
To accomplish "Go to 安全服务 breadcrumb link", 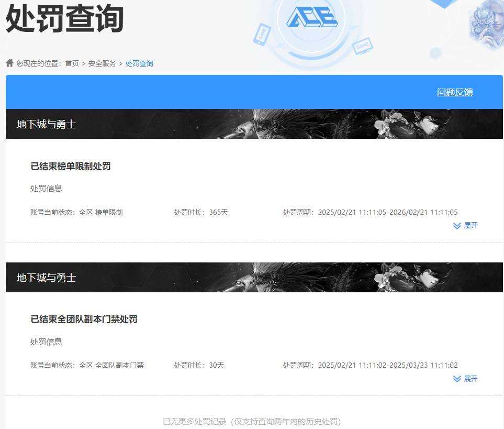I will (x=102, y=63).
